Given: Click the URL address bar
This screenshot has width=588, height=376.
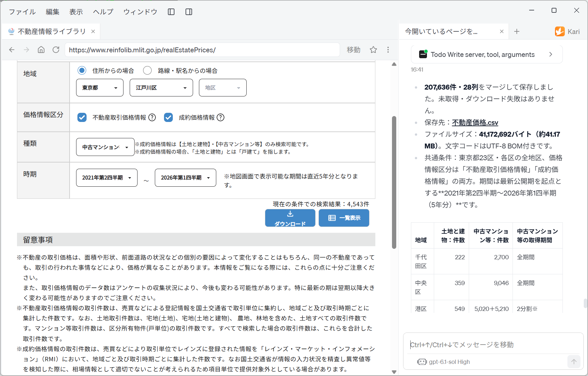Looking at the screenshot, I should (x=203, y=50).
